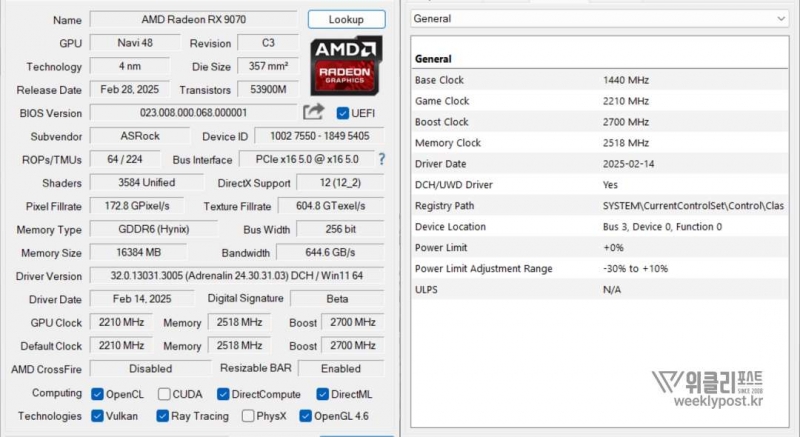The image size is (800, 437).
Task: Toggle the OpenCL checkbox
Action: tap(98, 394)
